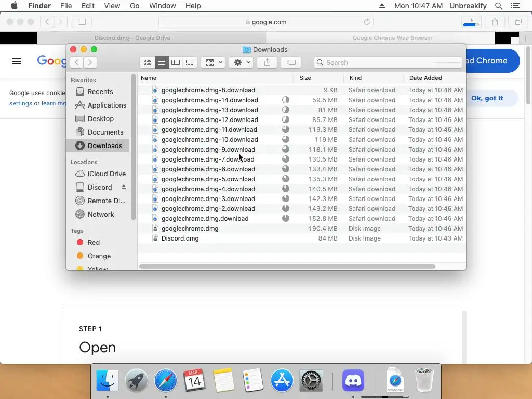Open the File menu
The image size is (532, 399).
66,6
